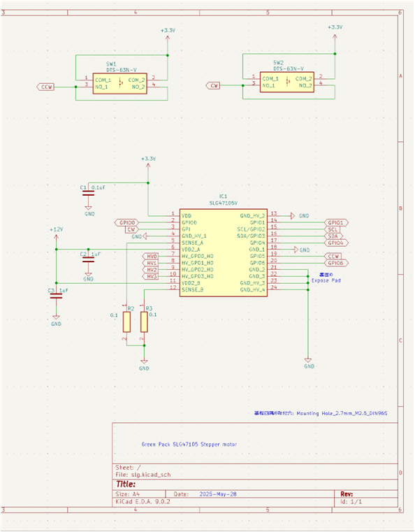The height and width of the screenshot is (532, 415).
Task: Click the SCL global label
Action: tap(333, 230)
